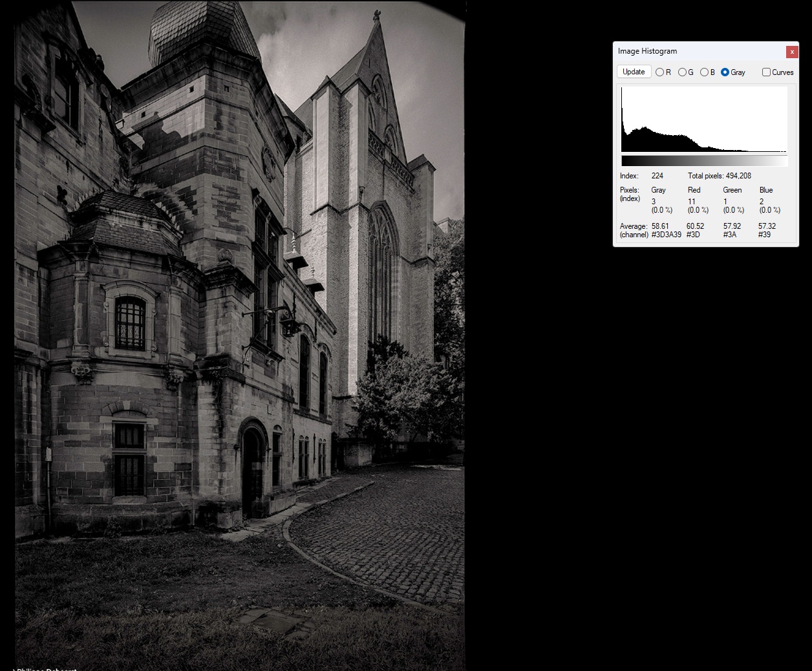Enable the Curves checkbox
Viewport: 812px width, 671px height.
[766, 72]
